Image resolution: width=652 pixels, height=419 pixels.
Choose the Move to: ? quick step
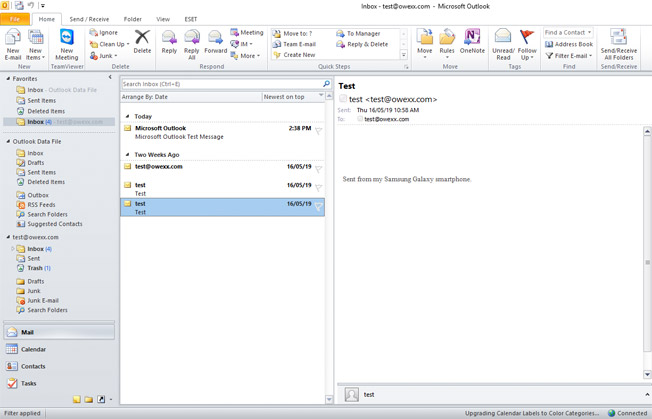click(293, 34)
